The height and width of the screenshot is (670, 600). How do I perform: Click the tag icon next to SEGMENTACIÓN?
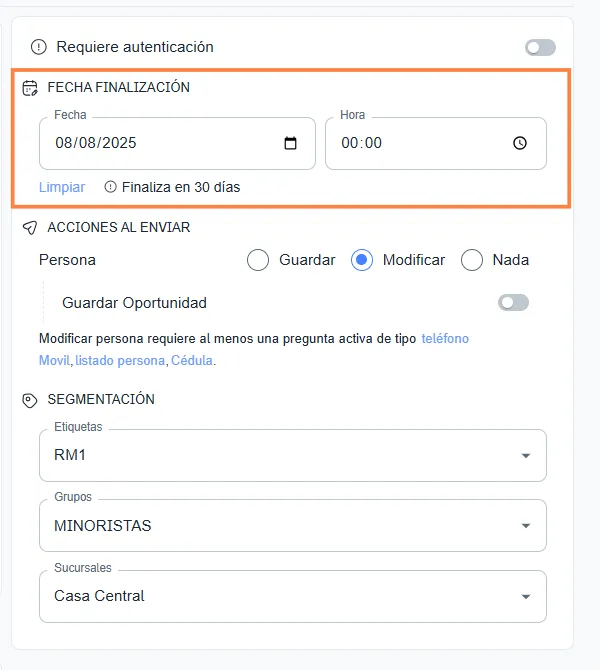click(30, 400)
